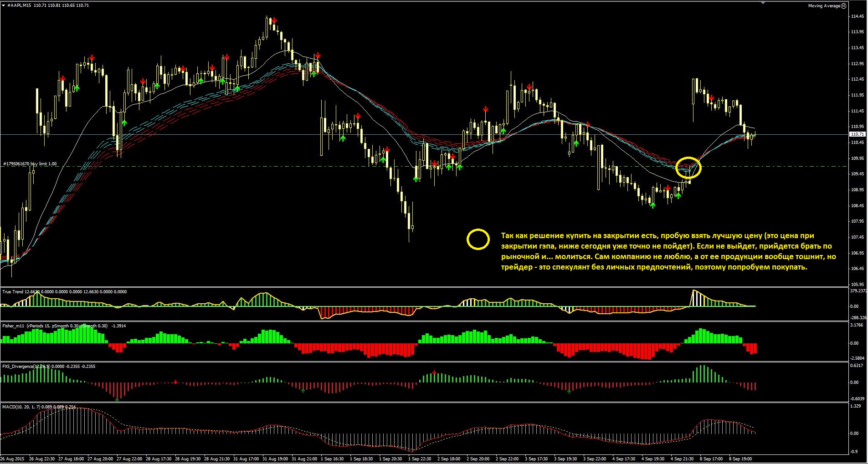The width and height of the screenshot is (868, 464).
Task: Click the 112.45 price scale label
Action: (857, 79)
